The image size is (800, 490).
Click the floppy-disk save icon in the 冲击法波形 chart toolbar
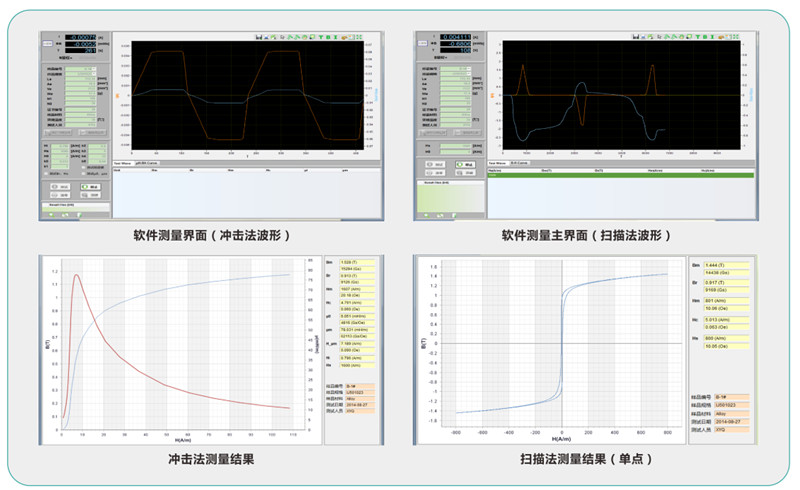pos(259,37)
